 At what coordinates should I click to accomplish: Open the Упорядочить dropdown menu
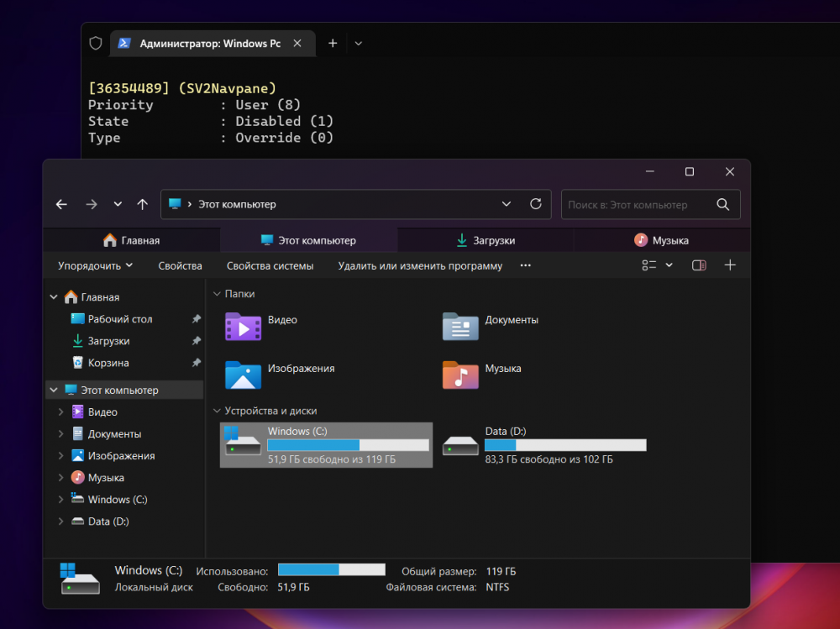point(95,265)
